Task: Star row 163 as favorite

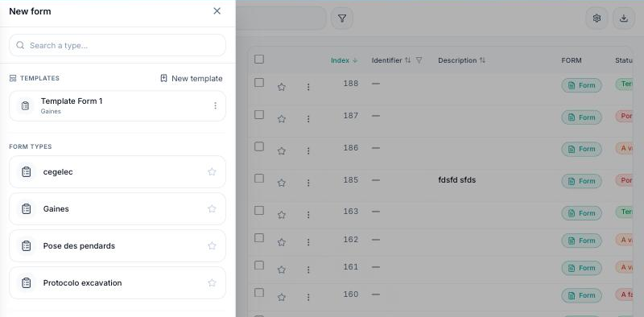Action: click(281, 215)
